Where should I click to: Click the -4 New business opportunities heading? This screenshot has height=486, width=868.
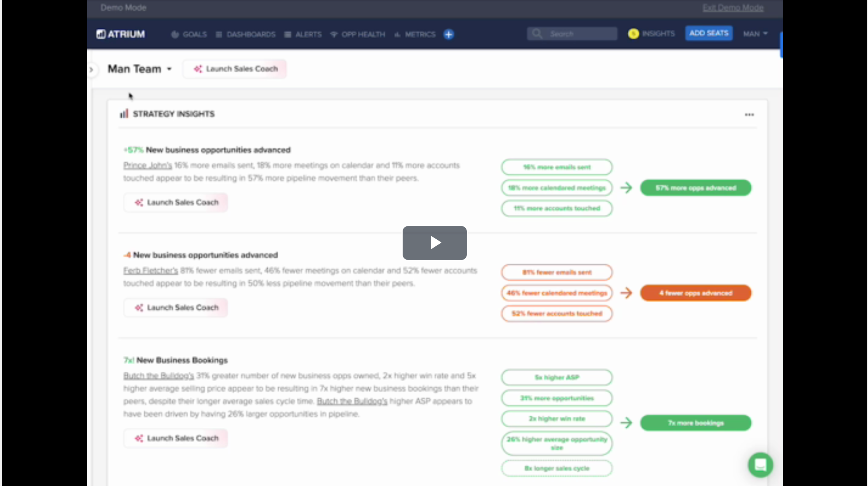pos(200,255)
